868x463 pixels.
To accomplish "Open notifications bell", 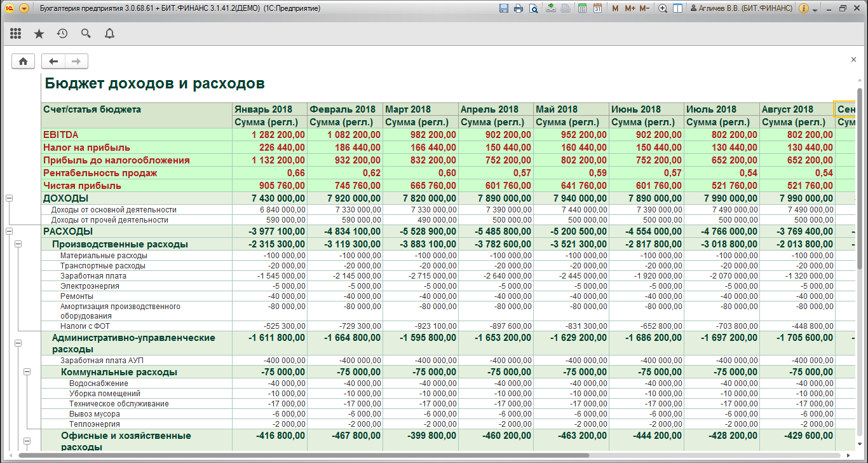I will [x=109, y=34].
